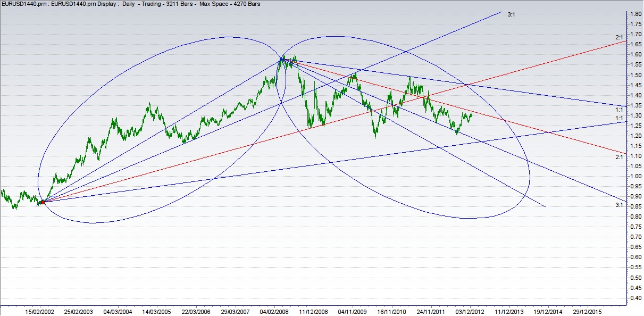The height and width of the screenshot is (316, 644).
Task: Click the 29/03/2007 date label
Action: click(x=236, y=311)
